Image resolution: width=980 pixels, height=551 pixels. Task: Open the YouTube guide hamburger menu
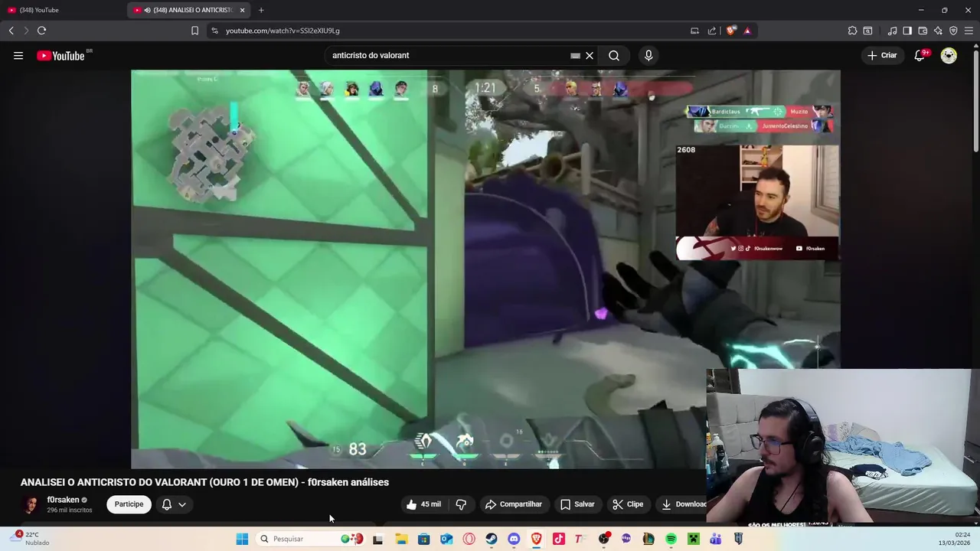pos(18,55)
